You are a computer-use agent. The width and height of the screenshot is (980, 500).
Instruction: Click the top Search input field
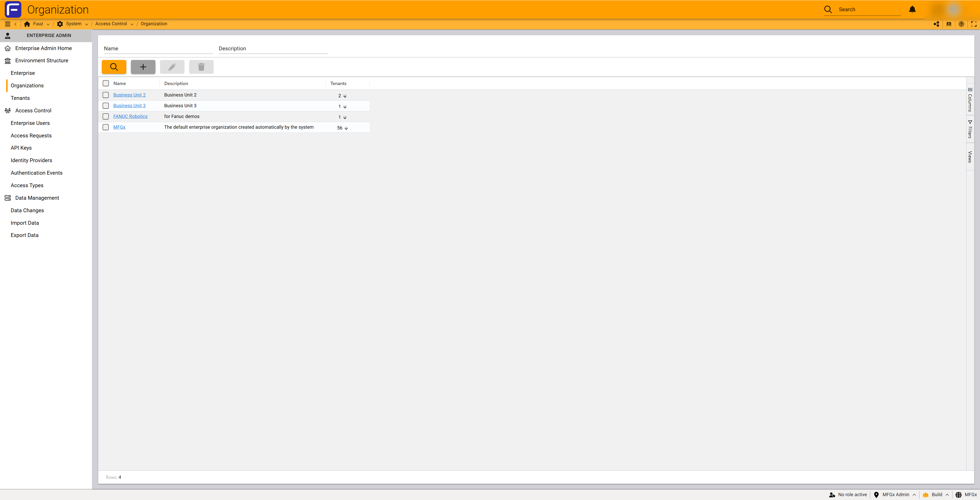(869, 9)
